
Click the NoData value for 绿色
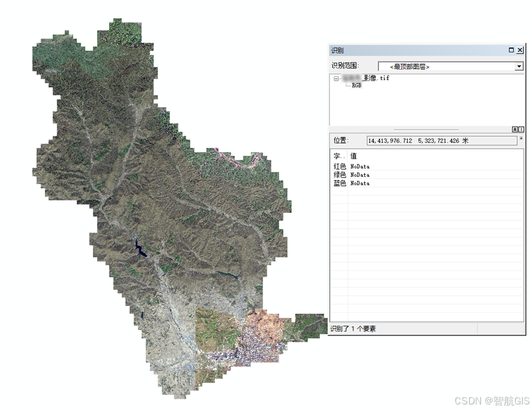point(360,175)
